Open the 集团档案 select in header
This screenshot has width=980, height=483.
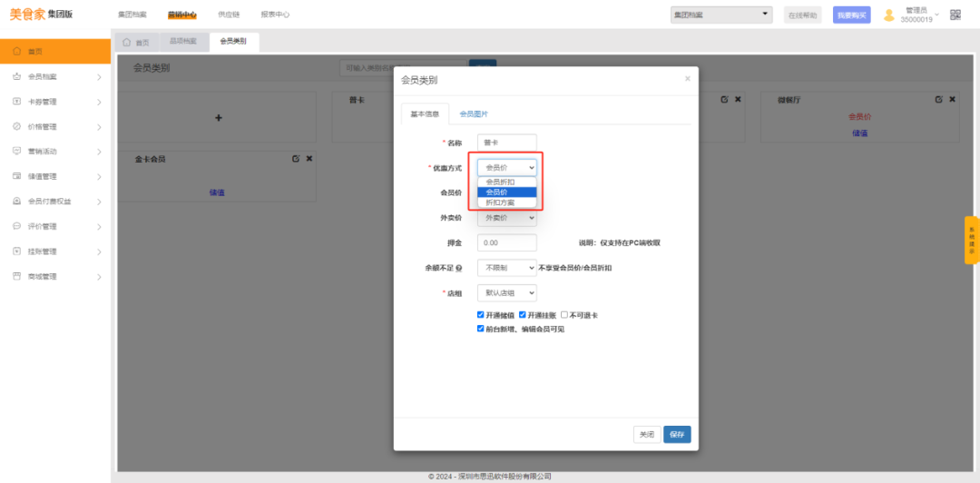[x=721, y=15]
